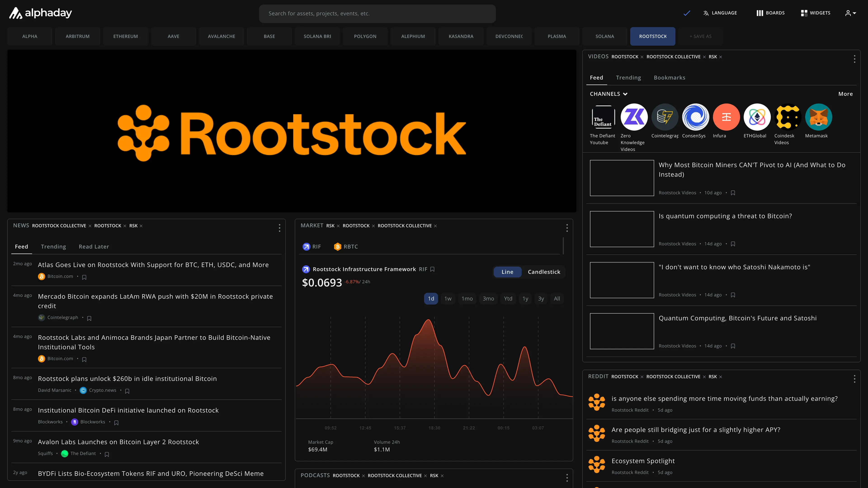The image size is (868, 488).
Task: Bookmark the Mercado Bitcoin news item
Action: [x=89, y=318]
